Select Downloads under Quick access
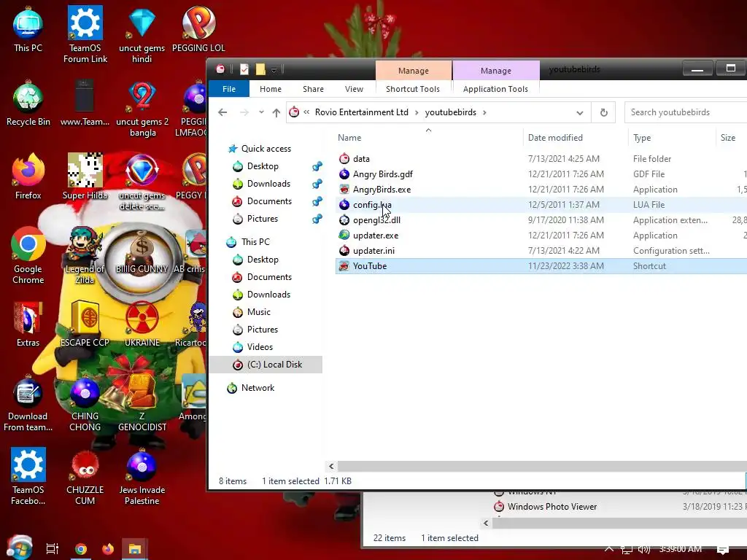Screen dimensions: 747x560 coord(268,184)
